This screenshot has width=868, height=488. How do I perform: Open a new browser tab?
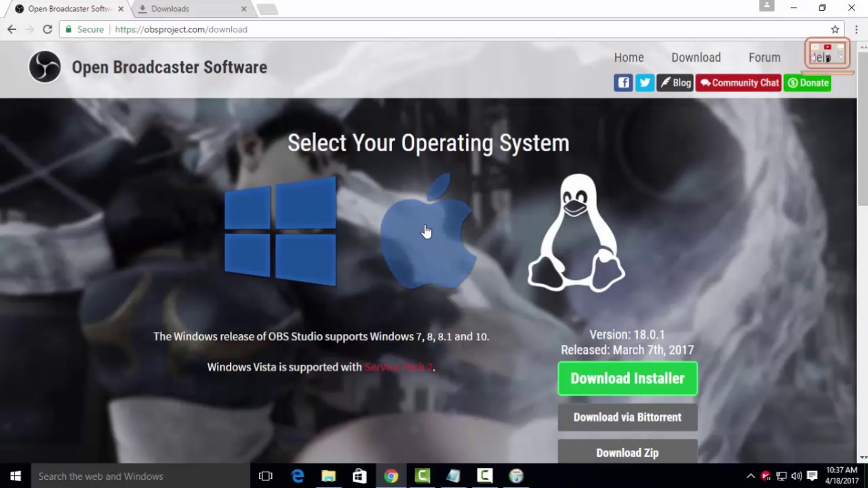[x=267, y=9]
